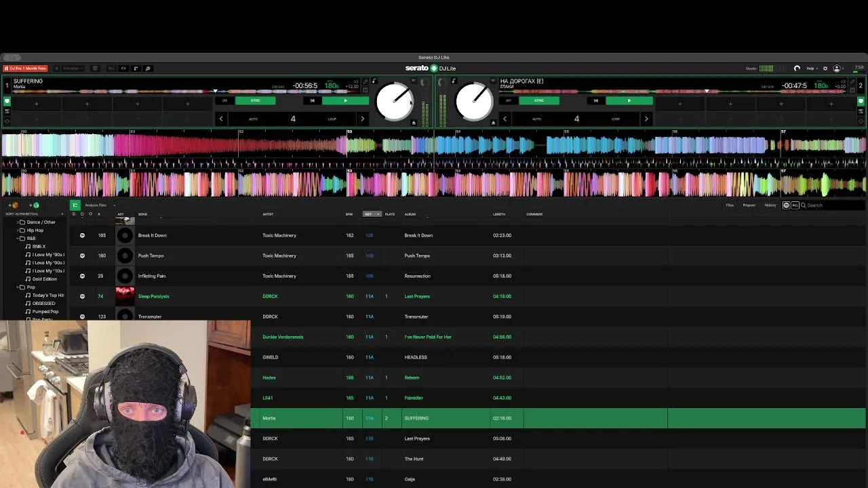Image resolution: width=868 pixels, height=488 pixels.
Task: Toggle key lock note icon on deck 1
Action: [374, 81]
